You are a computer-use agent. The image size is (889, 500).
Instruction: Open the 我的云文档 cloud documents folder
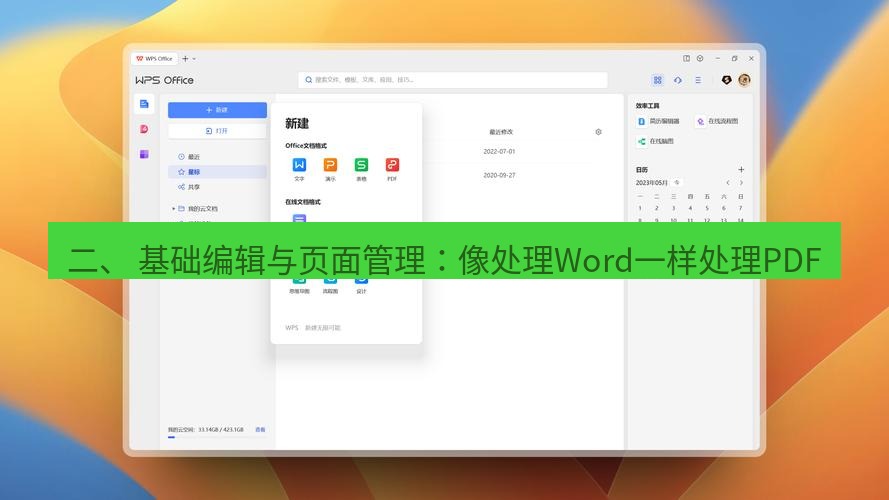click(x=198, y=209)
